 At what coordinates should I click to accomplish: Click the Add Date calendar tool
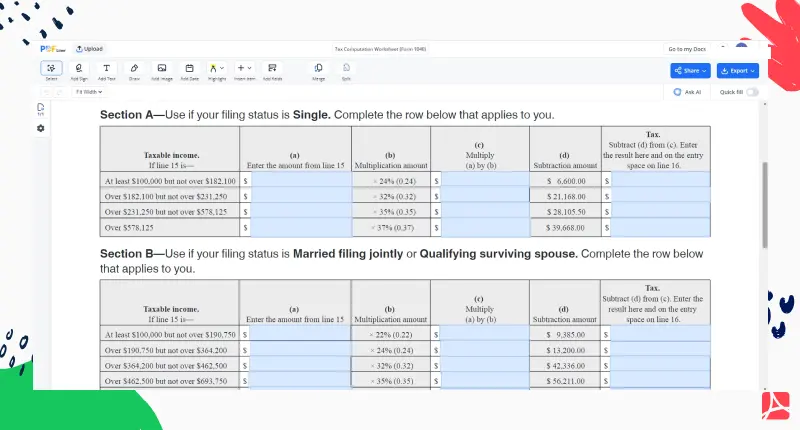point(189,71)
